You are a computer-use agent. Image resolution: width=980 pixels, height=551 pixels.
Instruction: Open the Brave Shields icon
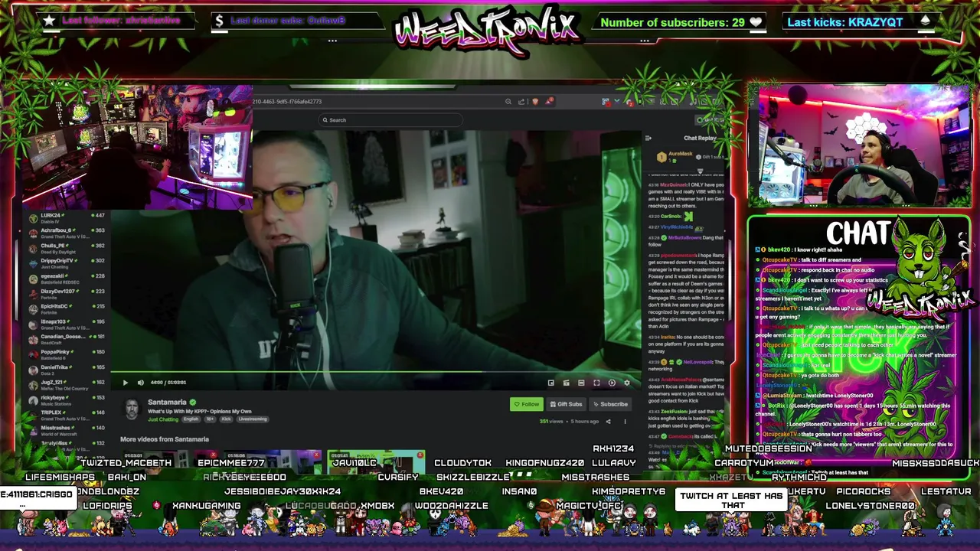pyautogui.click(x=535, y=102)
